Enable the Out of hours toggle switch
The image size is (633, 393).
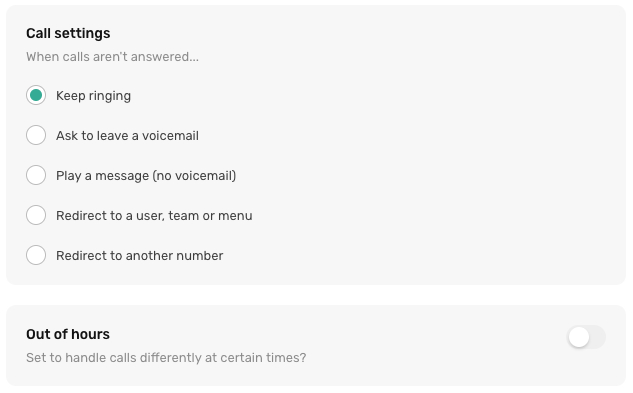coord(586,337)
